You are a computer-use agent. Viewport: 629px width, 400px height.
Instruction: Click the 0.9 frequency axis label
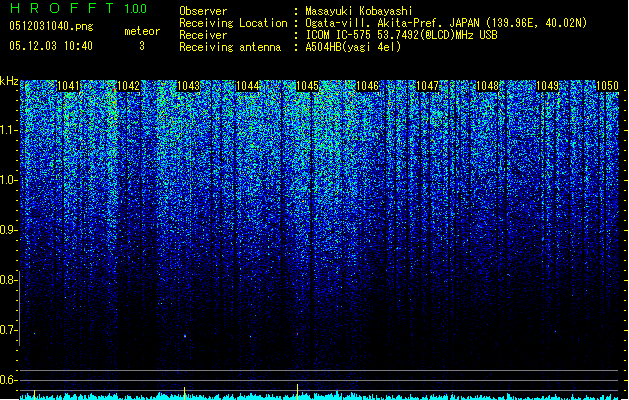[x=8, y=230]
